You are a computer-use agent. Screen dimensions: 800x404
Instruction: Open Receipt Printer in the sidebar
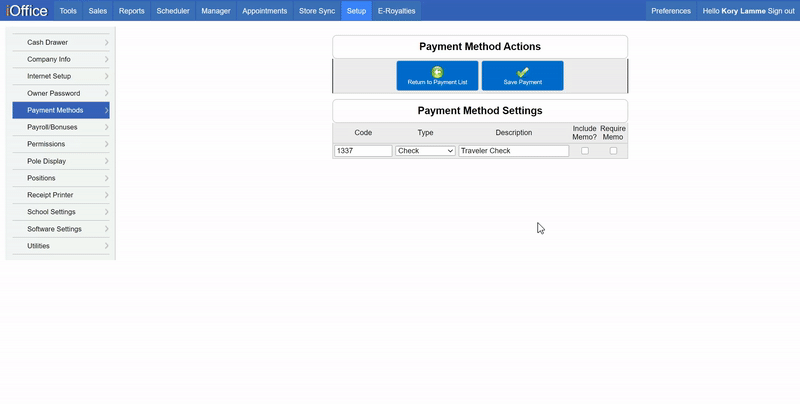[61, 195]
